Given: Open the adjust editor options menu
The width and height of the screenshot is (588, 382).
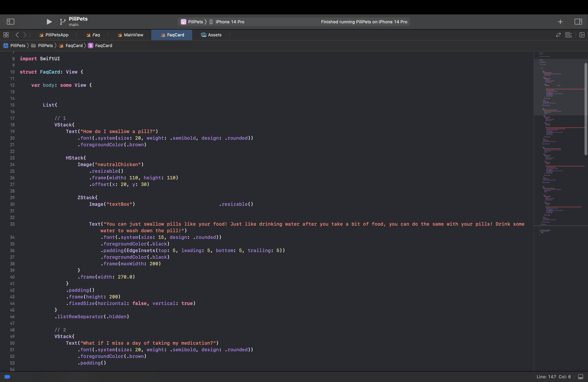Looking at the screenshot, I should coord(568,35).
